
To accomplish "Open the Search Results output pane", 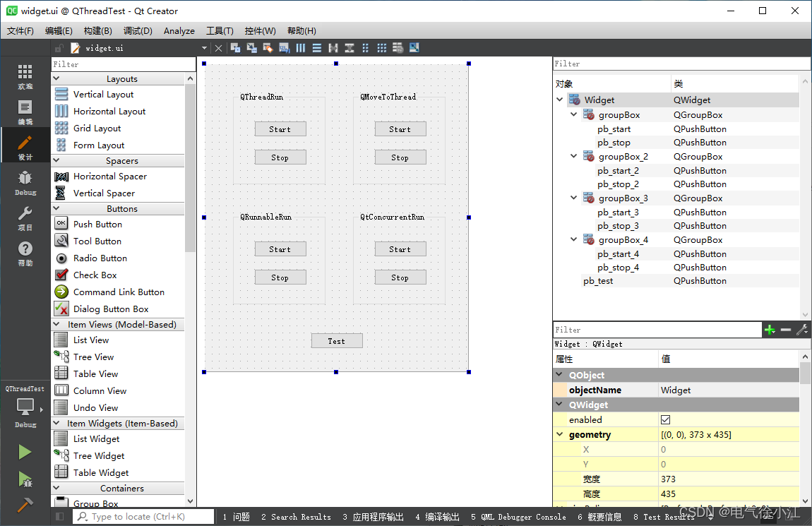I will pos(297,517).
